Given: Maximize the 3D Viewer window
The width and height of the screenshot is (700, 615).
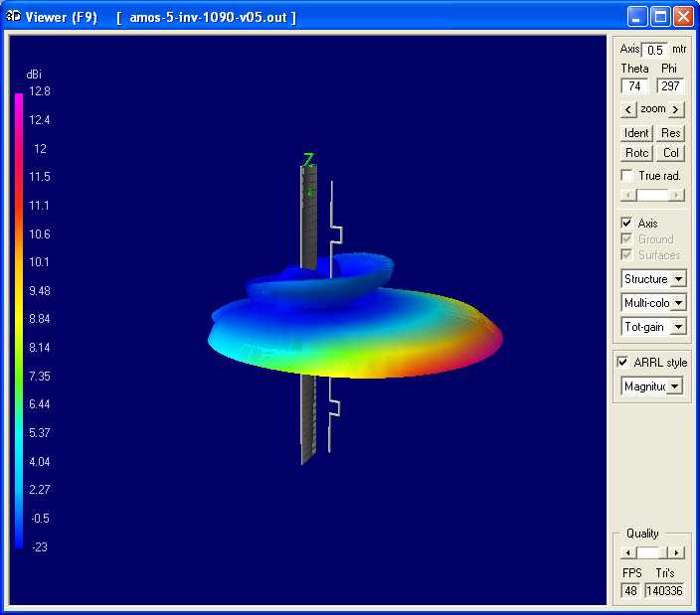Looking at the screenshot, I should pyautogui.click(x=661, y=17).
